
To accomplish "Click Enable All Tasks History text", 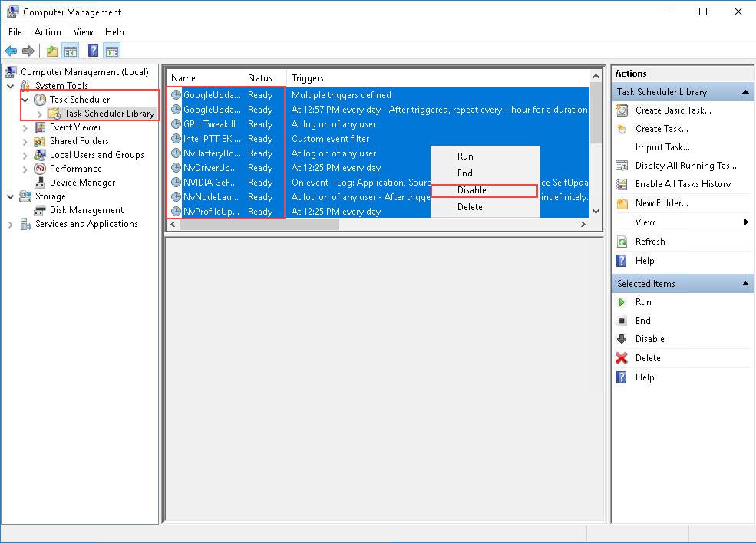I will pyautogui.click(x=683, y=184).
